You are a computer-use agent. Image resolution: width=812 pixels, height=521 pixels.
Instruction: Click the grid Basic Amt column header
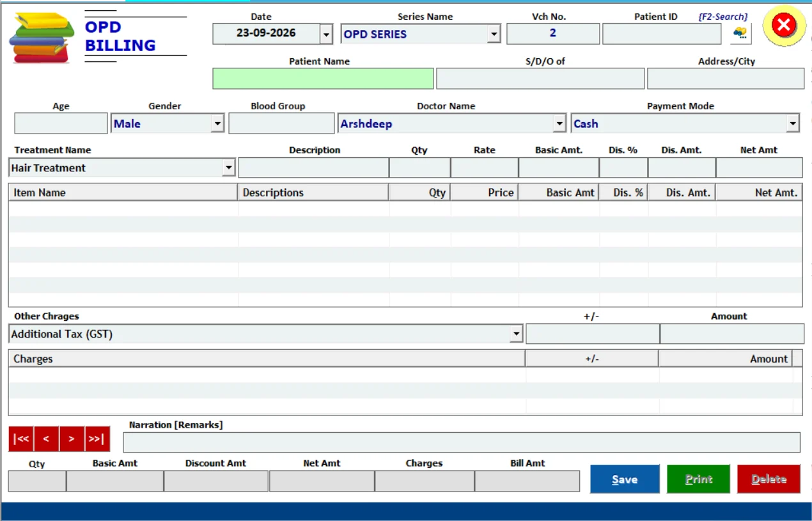click(558, 192)
